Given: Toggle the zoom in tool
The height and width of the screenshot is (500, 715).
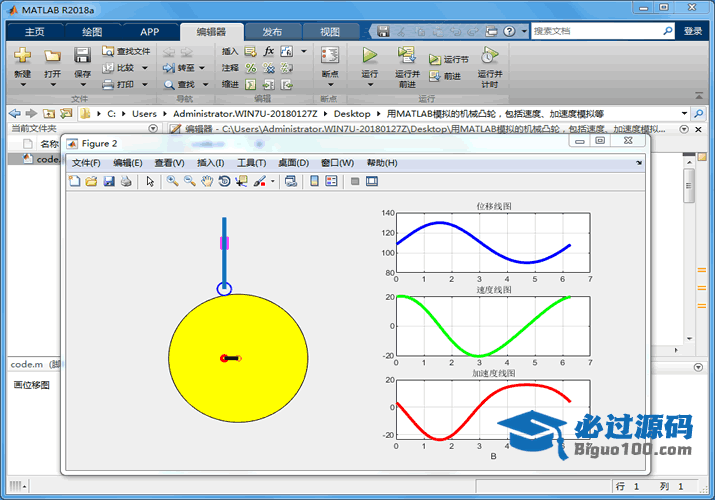Looking at the screenshot, I should [172, 181].
